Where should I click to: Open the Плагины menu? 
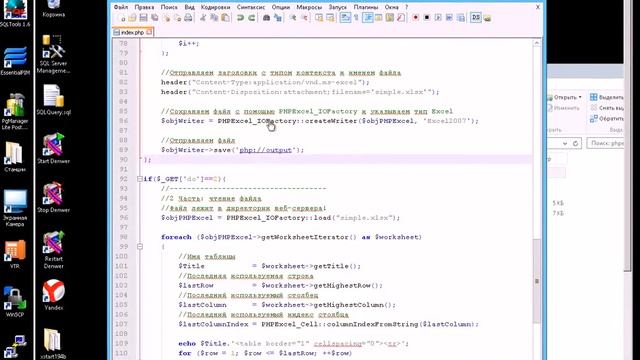click(366, 7)
